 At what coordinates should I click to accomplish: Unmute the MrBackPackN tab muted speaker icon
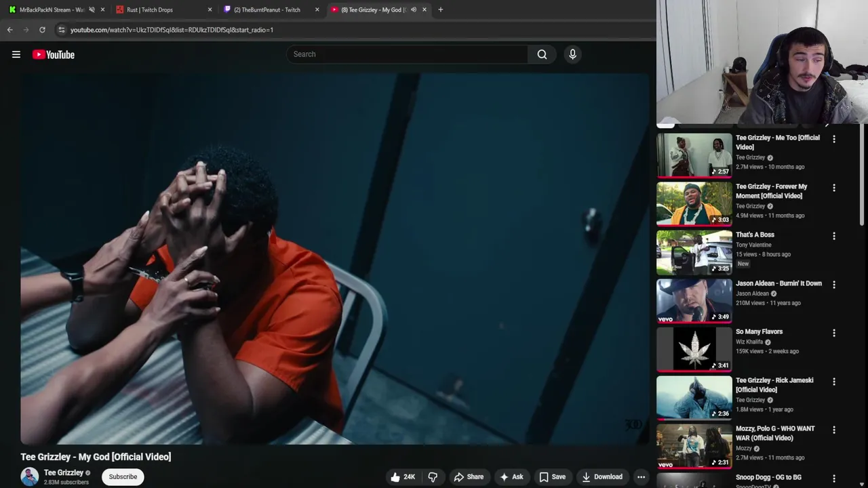pyautogui.click(x=92, y=9)
